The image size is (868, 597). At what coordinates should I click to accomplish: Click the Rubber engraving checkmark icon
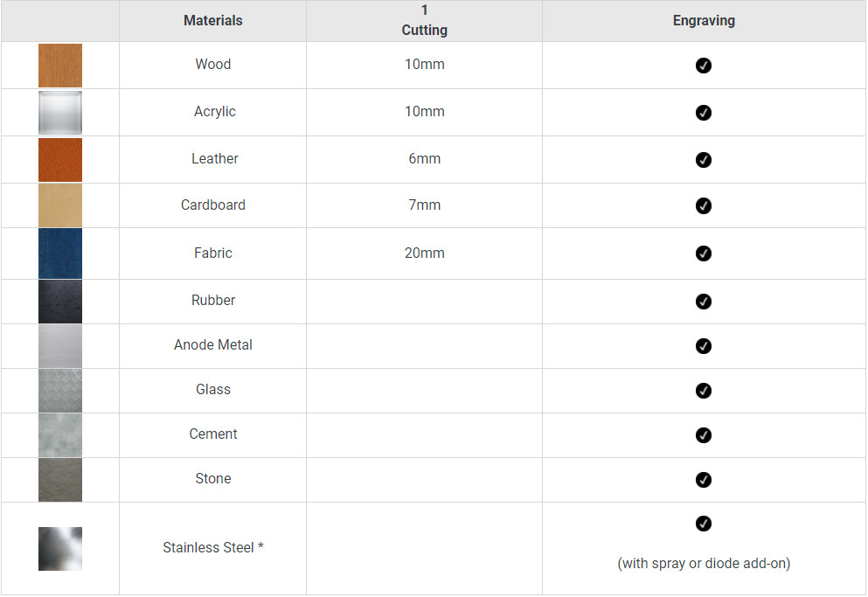point(703,302)
